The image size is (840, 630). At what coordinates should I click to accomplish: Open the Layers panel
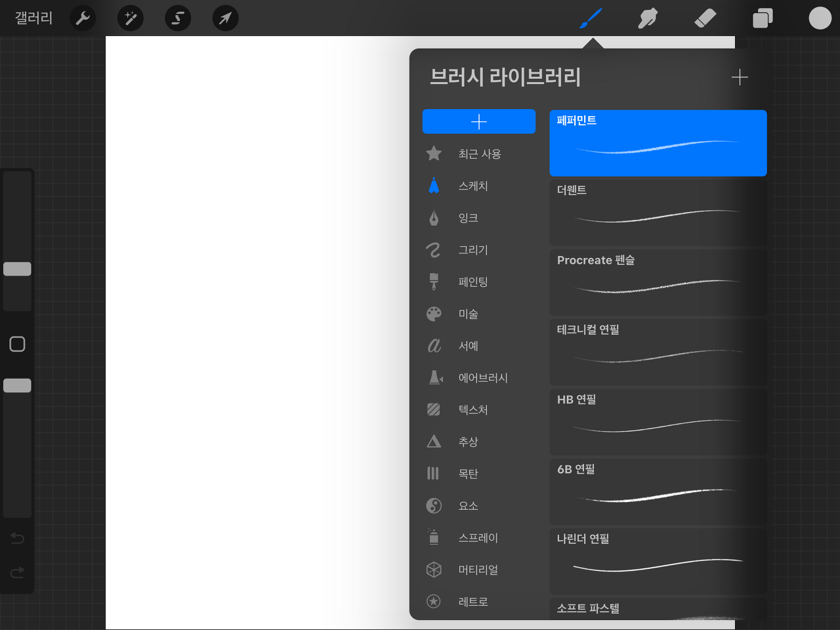(763, 18)
